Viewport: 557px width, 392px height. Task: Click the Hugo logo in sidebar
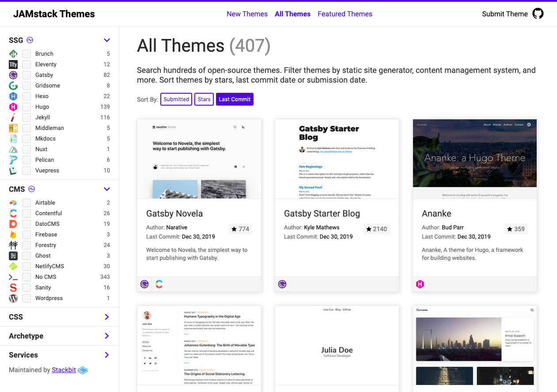pyautogui.click(x=13, y=107)
